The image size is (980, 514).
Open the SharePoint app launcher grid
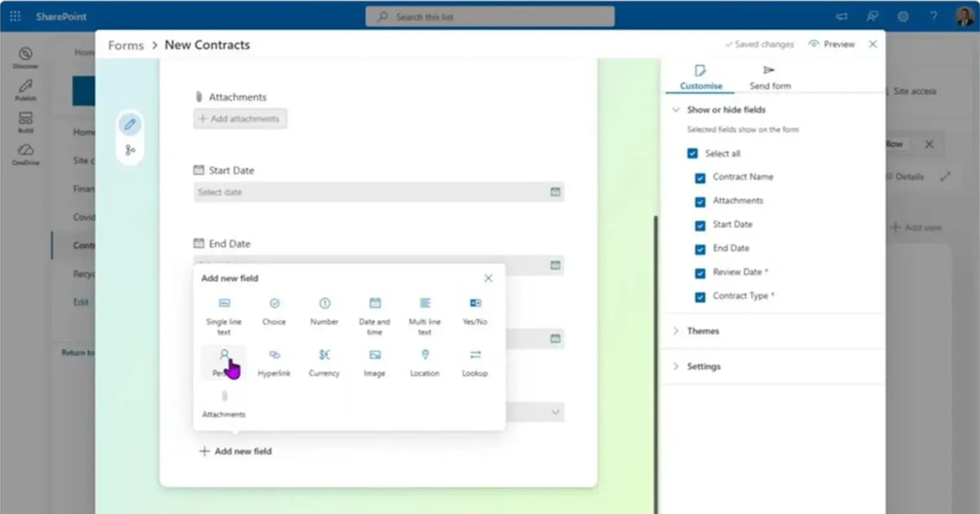pyautogui.click(x=15, y=16)
